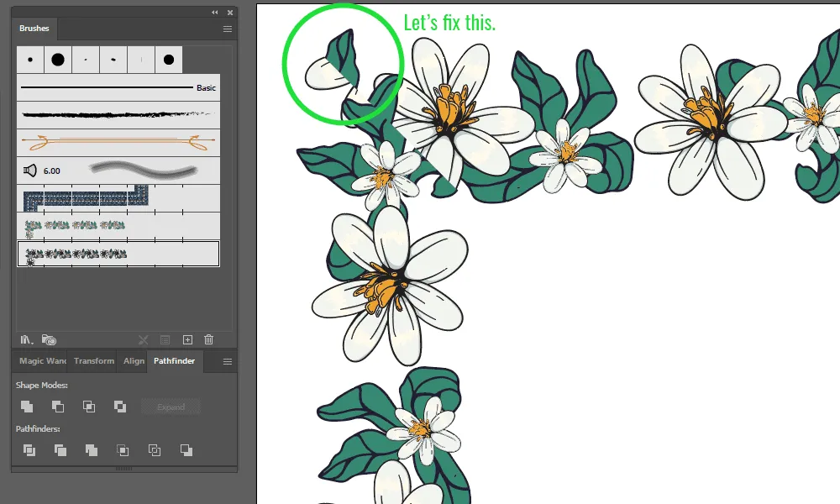
Task: Open the Brush Libraries menu icon
Action: pos(26,339)
